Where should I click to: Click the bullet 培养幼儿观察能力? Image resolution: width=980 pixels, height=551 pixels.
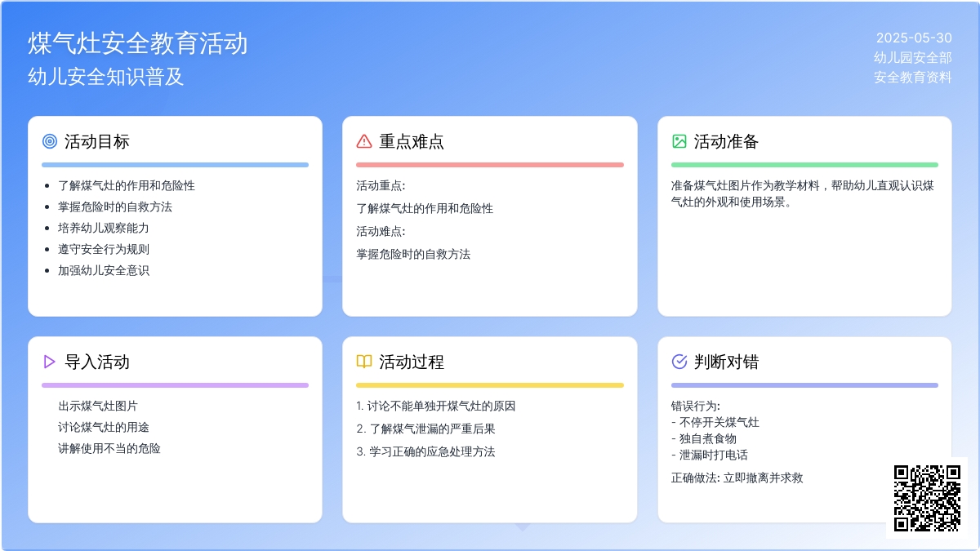[104, 228]
